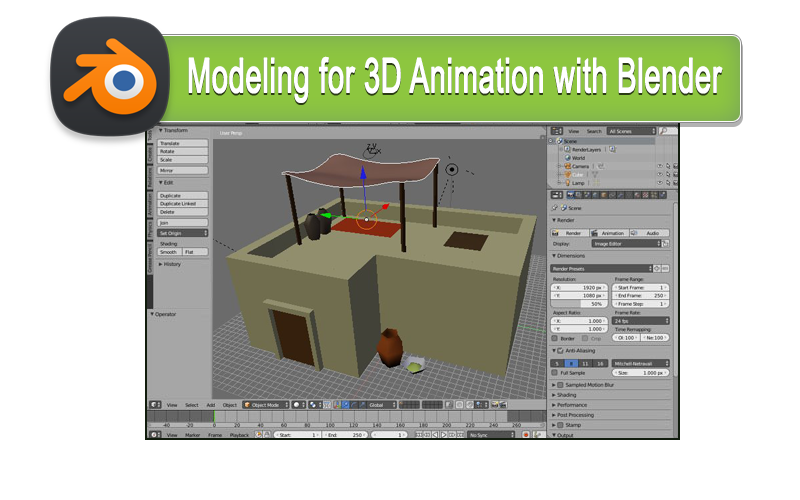Enable the Border checkbox
This screenshot has width=800, height=500.
(x=555, y=338)
